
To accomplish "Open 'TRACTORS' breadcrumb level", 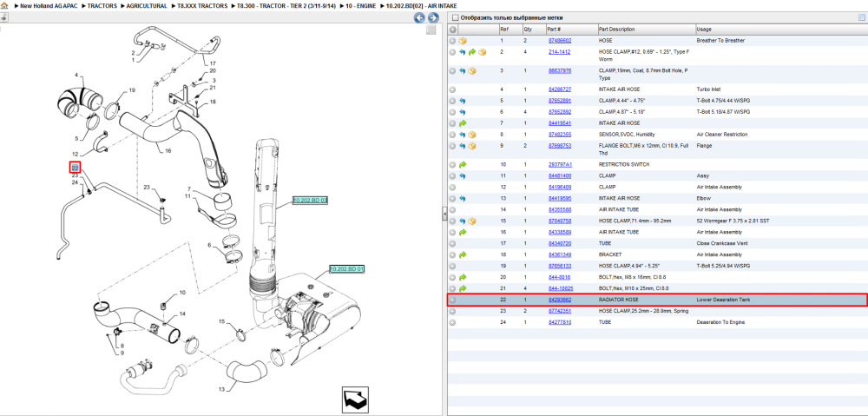I will pos(102,5).
